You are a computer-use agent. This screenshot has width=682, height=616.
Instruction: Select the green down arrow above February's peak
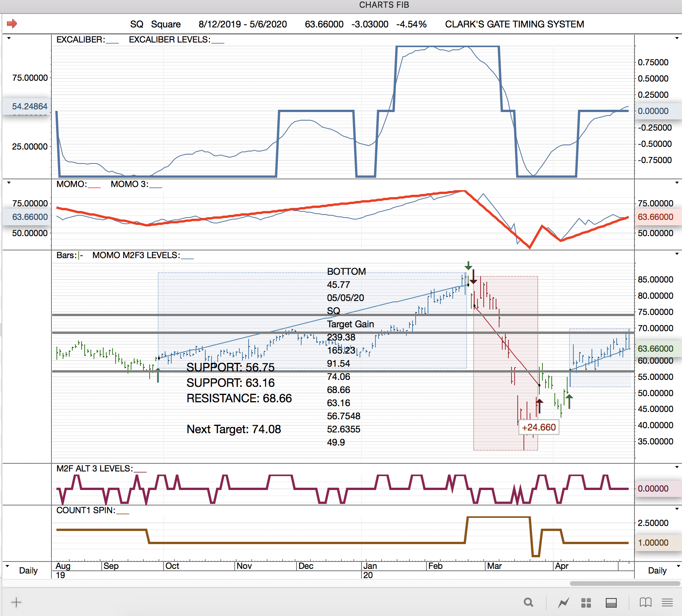(468, 265)
